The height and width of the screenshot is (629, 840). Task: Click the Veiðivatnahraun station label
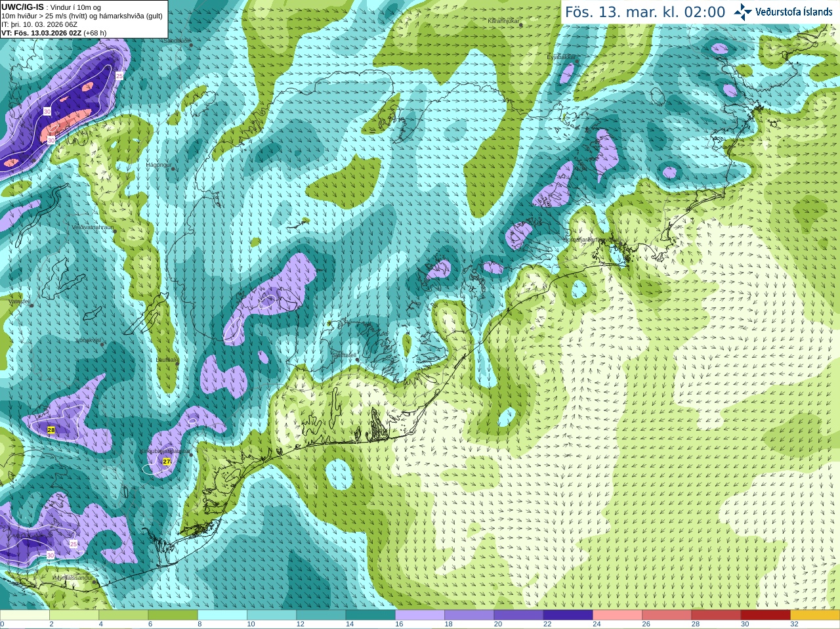[x=93, y=227]
